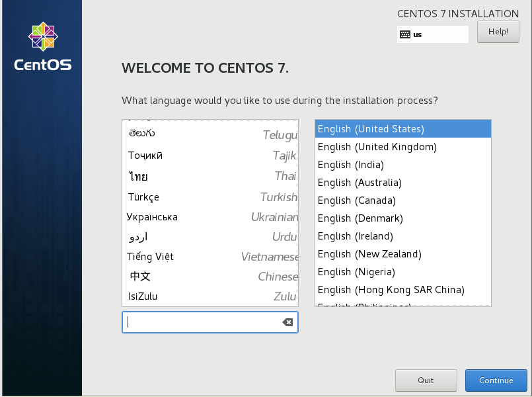The image size is (532, 397).
Task: Clear the search field with backspace icon
Action: tap(287, 322)
